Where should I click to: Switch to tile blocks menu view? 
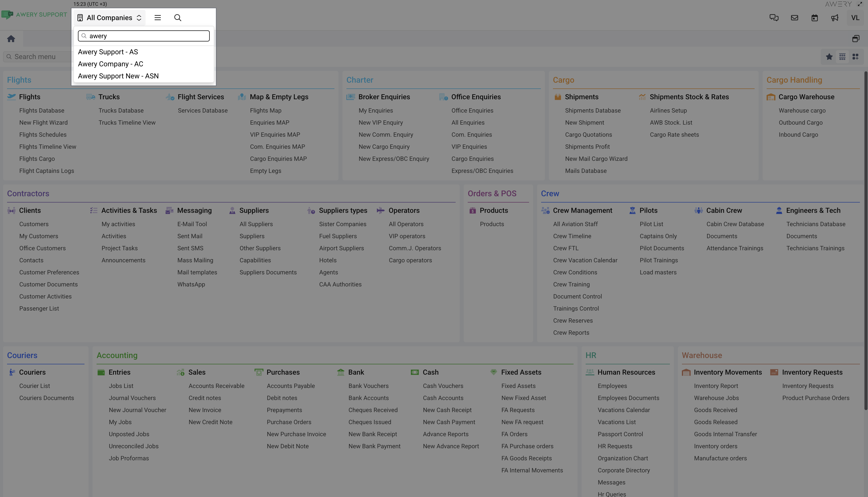[855, 57]
